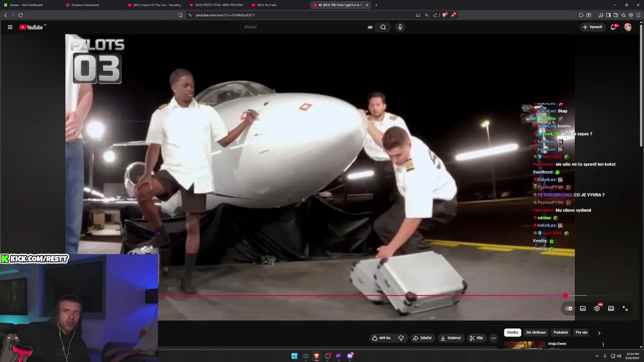Click the red playhead scrubber dot
Viewport: 644px width, 362px height.
click(x=566, y=296)
